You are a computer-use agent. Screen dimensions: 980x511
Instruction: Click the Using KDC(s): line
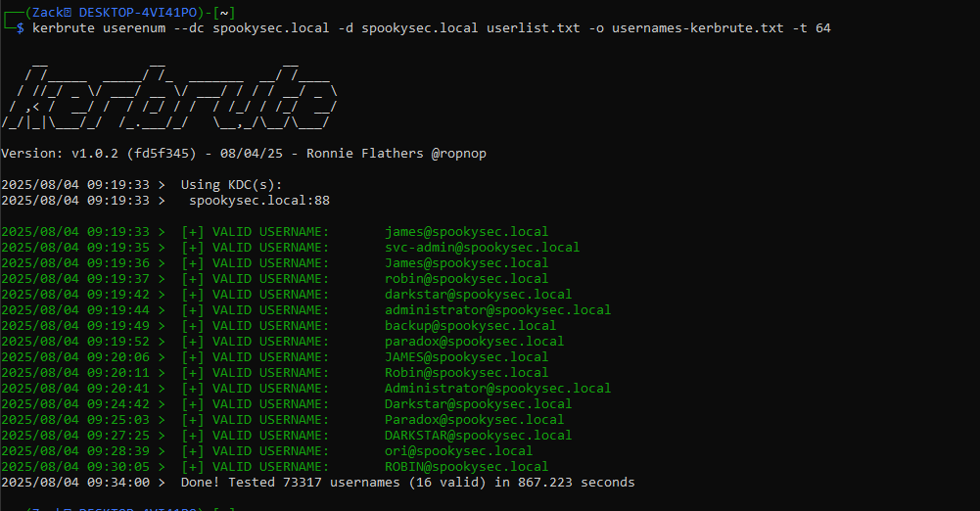coord(231,185)
